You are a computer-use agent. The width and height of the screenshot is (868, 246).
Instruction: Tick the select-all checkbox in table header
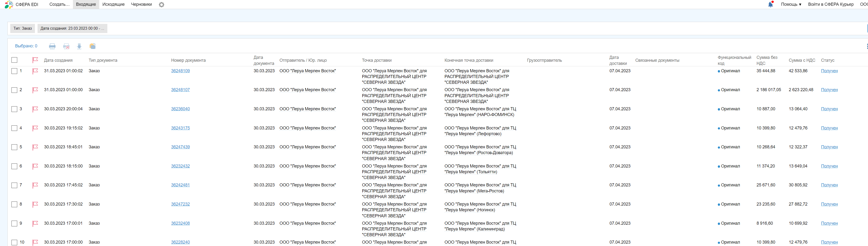coord(15,60)
